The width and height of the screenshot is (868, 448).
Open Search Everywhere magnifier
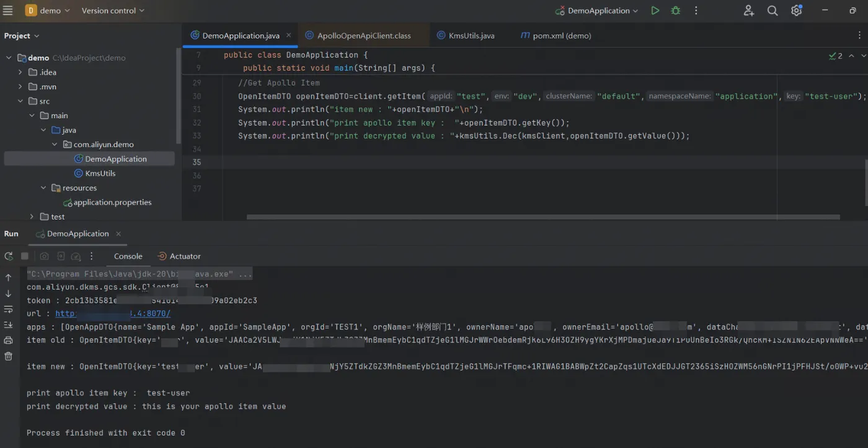(x=773, y=11)
